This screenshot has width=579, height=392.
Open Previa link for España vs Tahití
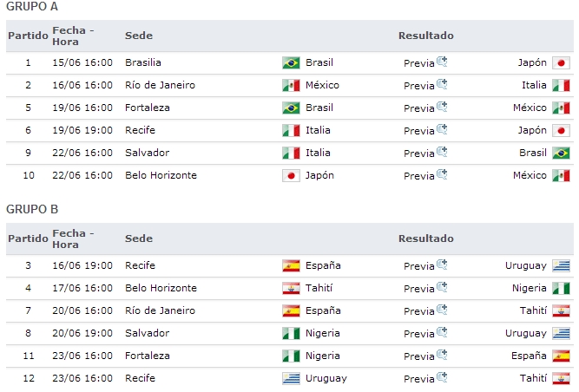pos(418,311)
